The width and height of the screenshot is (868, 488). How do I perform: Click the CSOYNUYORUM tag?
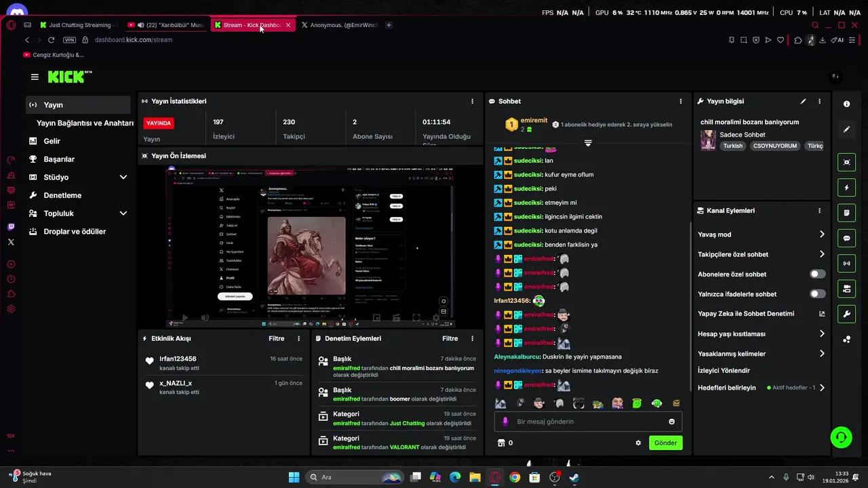point(774,146)
